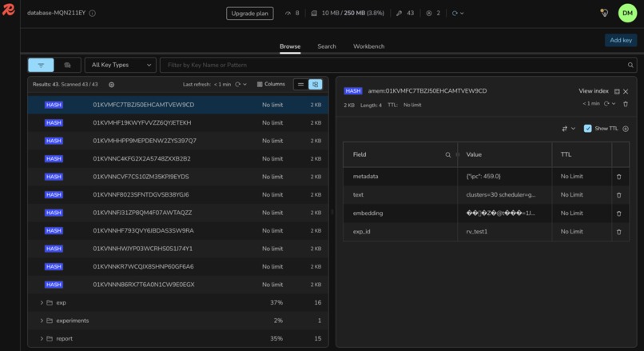Viewport: 644px width, 351px height.
Task: Delete the amem hash key
Action: coord(626,104)
